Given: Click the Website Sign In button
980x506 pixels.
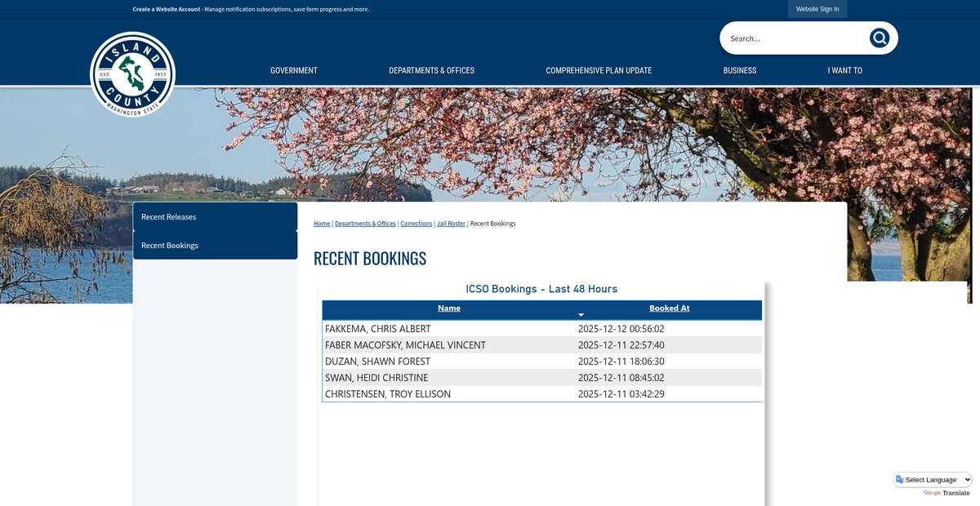Looking at the screenshot, I should click(817, 9).
